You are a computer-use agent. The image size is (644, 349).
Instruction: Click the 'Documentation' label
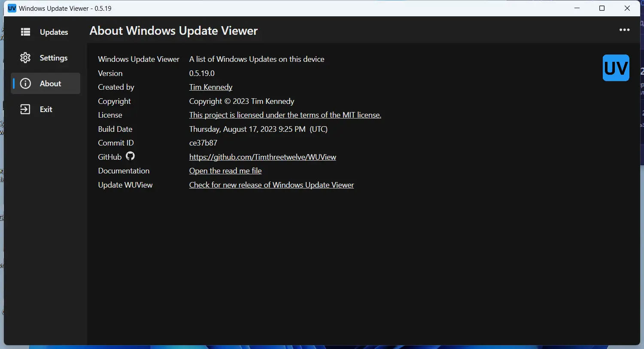[124, 171]
